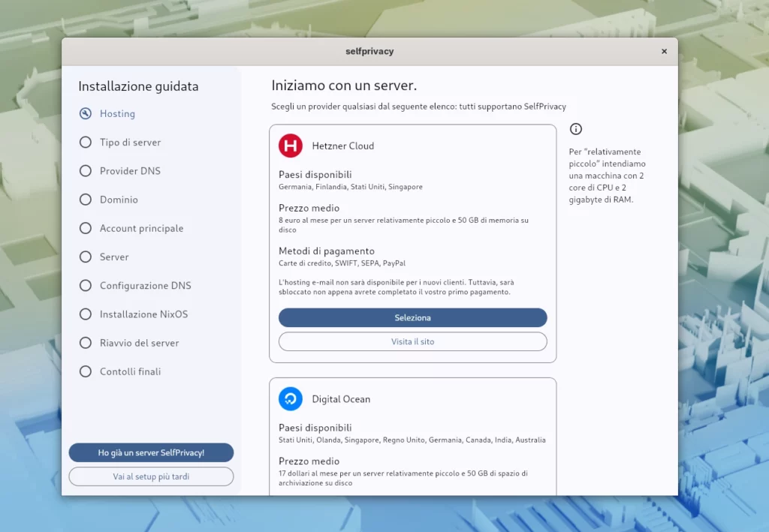Click Installazione guidata heading

pyautogui.click(x=138, y=87)
